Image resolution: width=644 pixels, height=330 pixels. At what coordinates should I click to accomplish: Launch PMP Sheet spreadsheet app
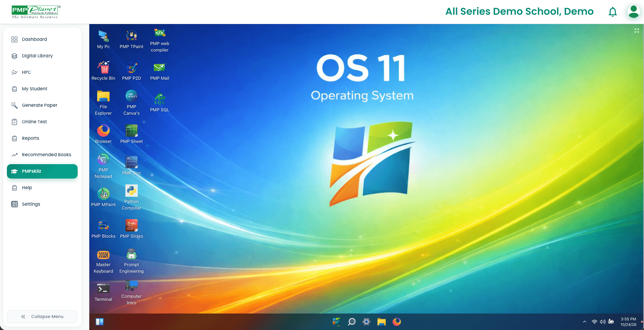click(132, 134)
